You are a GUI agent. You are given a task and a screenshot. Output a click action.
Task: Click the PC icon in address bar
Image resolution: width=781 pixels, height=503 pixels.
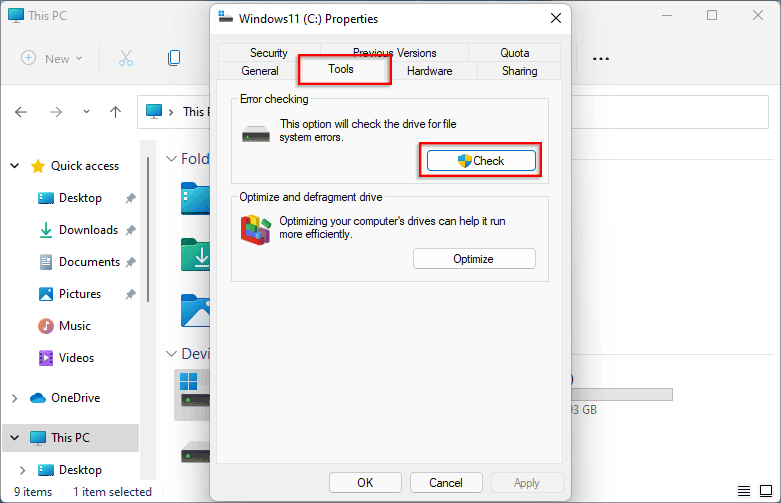[154, 112]
